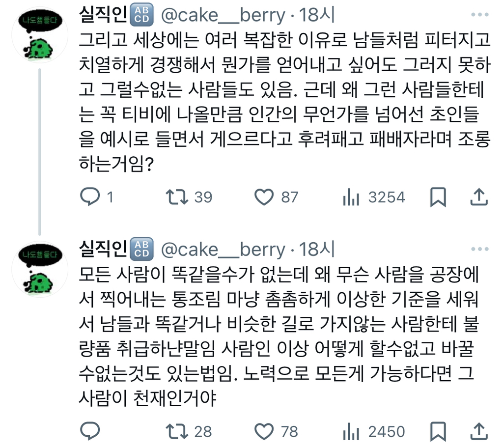
Task: Reply to the second tweet
Action: (x=90, y=431)
